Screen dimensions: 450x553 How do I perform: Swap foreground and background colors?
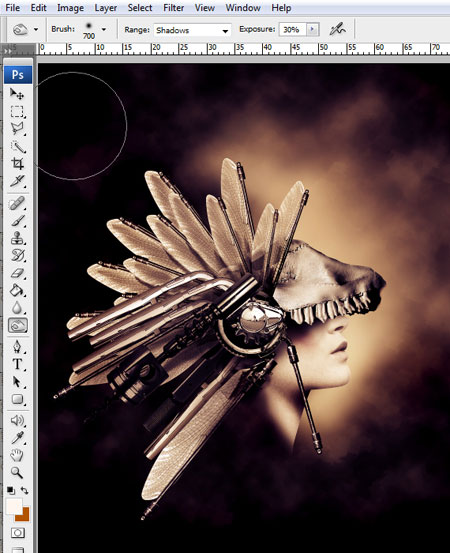click(x=24, y=490)
